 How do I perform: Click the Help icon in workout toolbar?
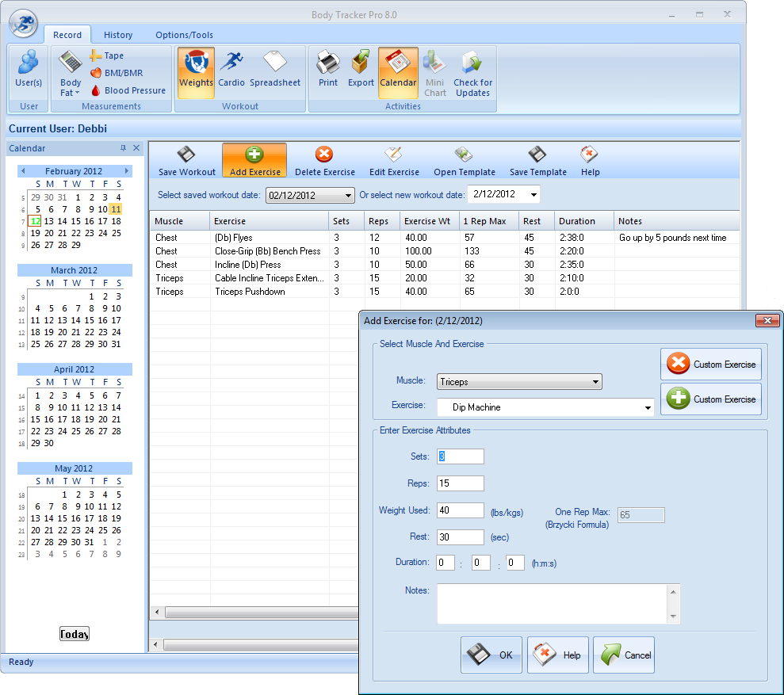[590, 161]
